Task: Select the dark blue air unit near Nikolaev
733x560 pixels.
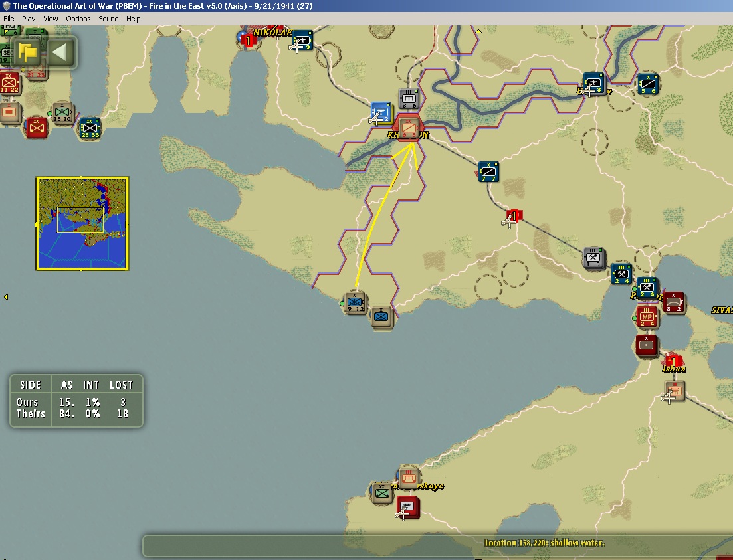Action: tap(302, 41)
